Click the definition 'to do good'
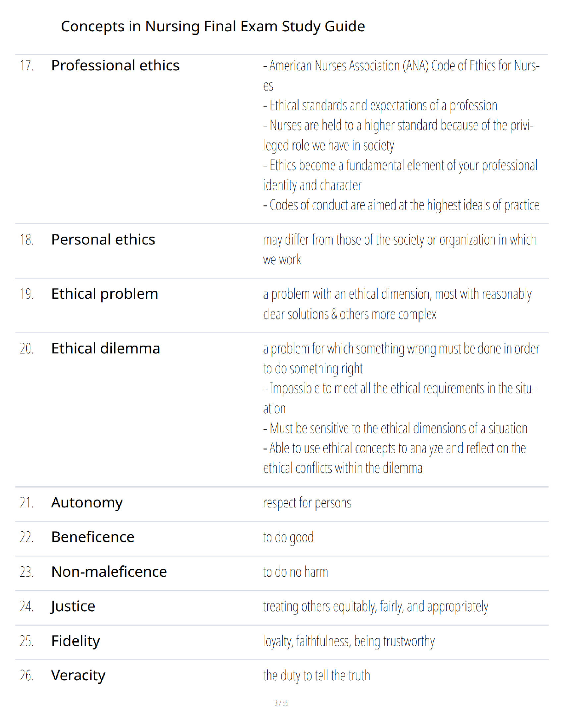563x728 pixels. point(288,538)
